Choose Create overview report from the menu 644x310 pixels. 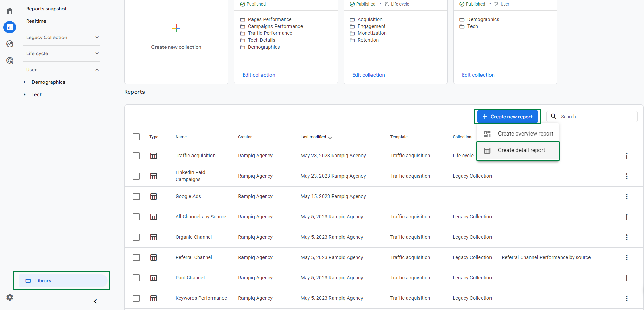click(x=518, y=134)
